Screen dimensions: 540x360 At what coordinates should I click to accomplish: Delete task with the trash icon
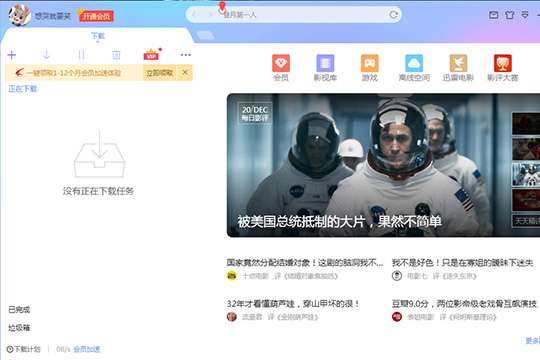tap(116, 55)
